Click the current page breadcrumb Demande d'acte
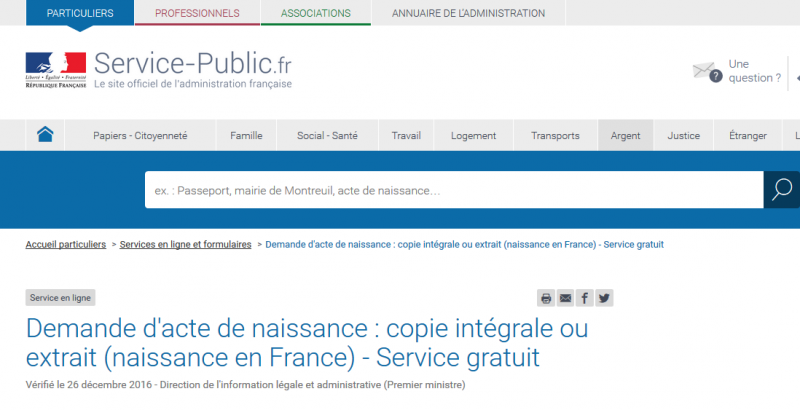 pyautogui.click(x=464, y=244)
